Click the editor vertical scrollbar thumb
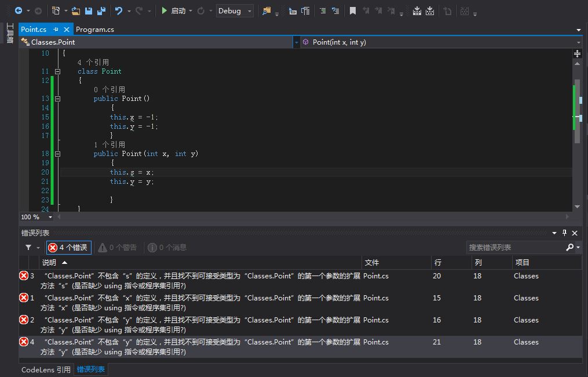Screen dimensions: 588x377 point(578,111)
